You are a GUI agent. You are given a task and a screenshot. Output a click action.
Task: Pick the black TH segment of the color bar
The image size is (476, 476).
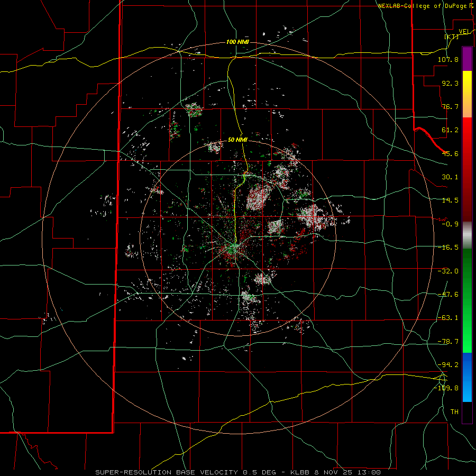click(467, 412)
